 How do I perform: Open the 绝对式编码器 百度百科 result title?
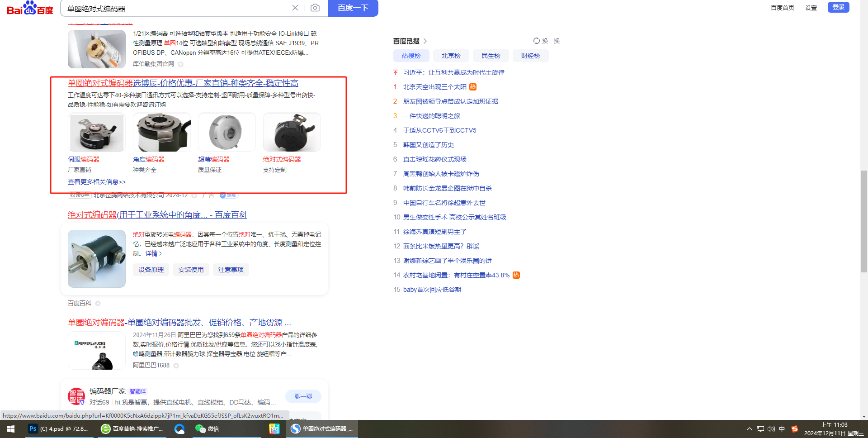point(157,215)
